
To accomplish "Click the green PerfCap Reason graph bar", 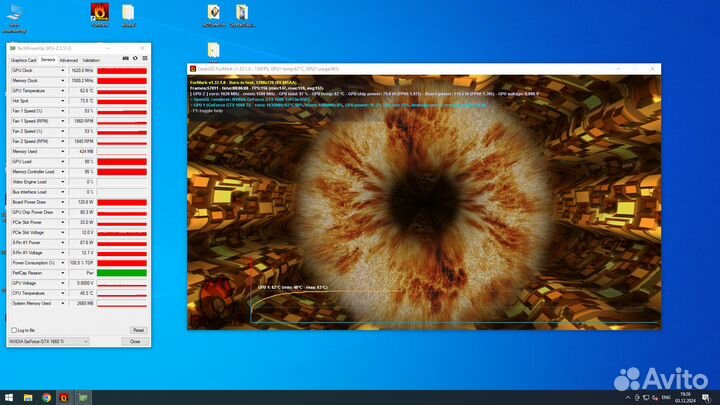I will click(121, 273).
